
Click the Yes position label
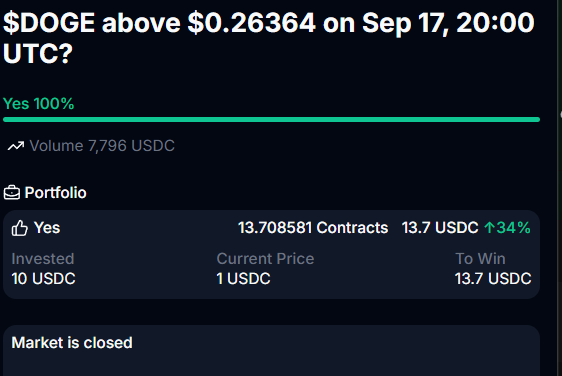pos(47,228)
